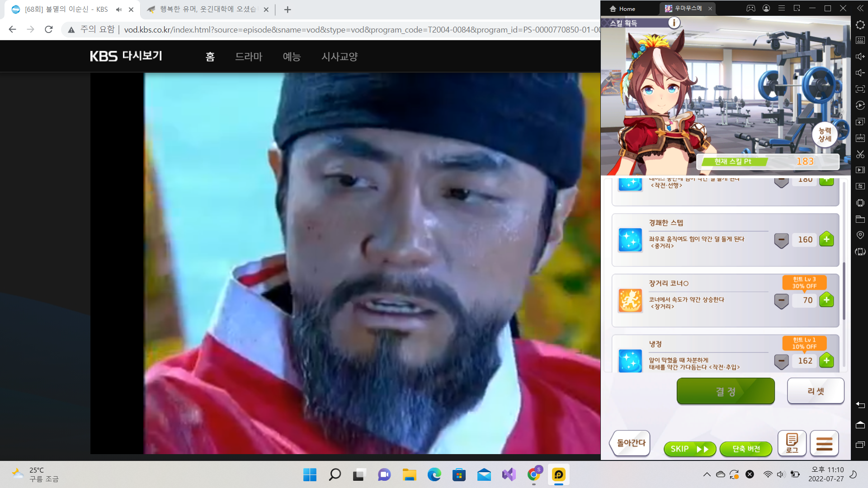The image size is (868, 488).
Task: Switch to the 우마무스메 emulator tab
Action: coord(688,9)
